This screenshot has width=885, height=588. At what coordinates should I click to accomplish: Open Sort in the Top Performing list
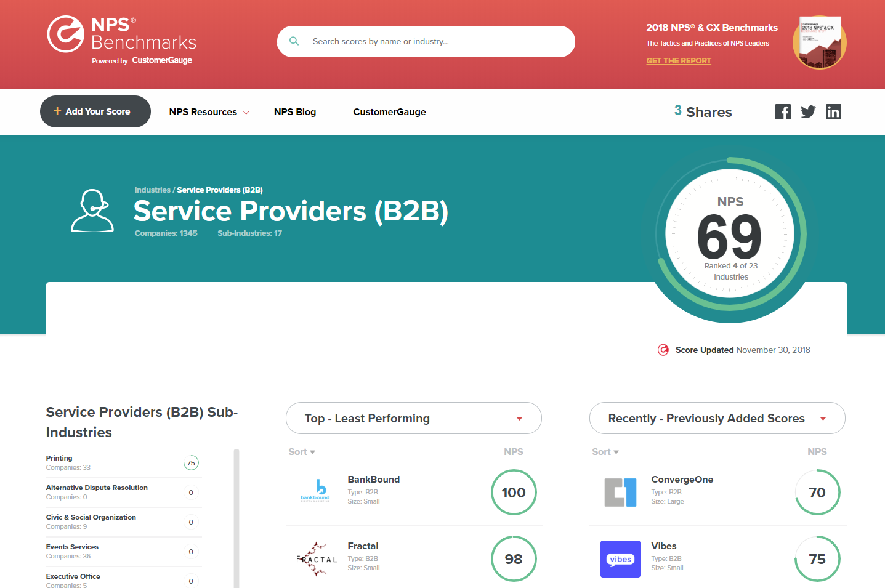tap(302, 451)
